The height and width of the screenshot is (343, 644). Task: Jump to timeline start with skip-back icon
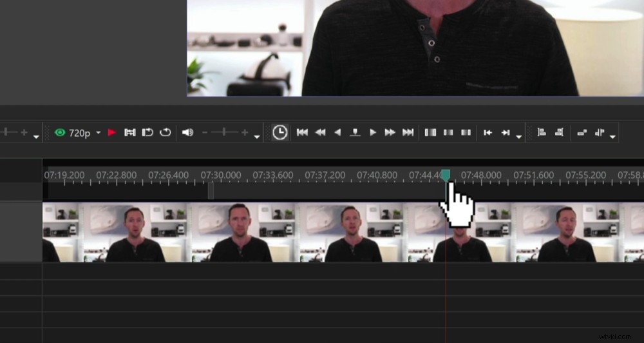point(302,132)
